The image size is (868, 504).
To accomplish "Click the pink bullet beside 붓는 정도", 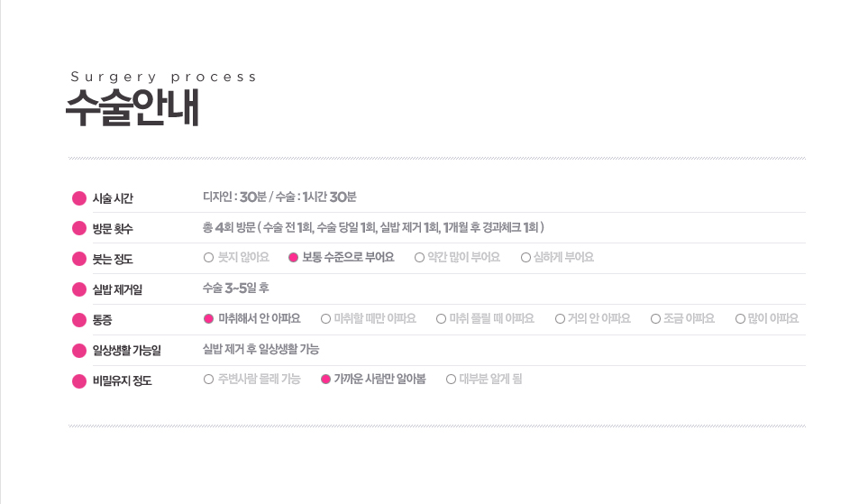I will 78,260.
